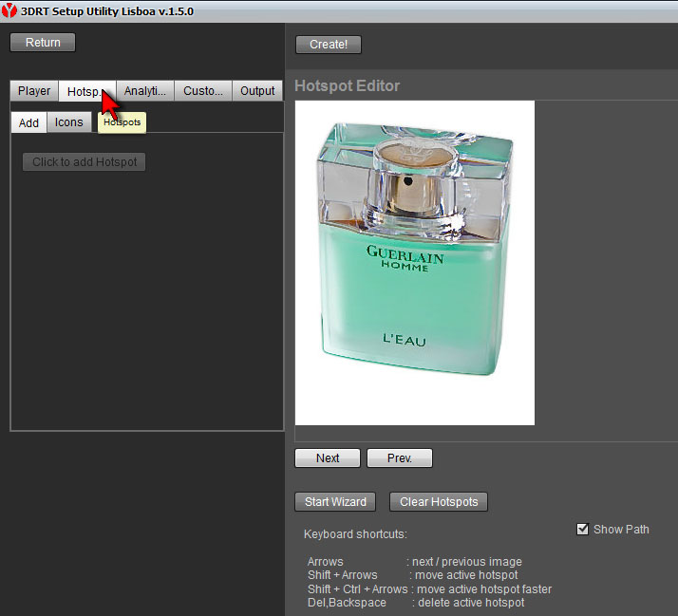
Task: Go back with the Prev. button
Action: tap(399, 457)
